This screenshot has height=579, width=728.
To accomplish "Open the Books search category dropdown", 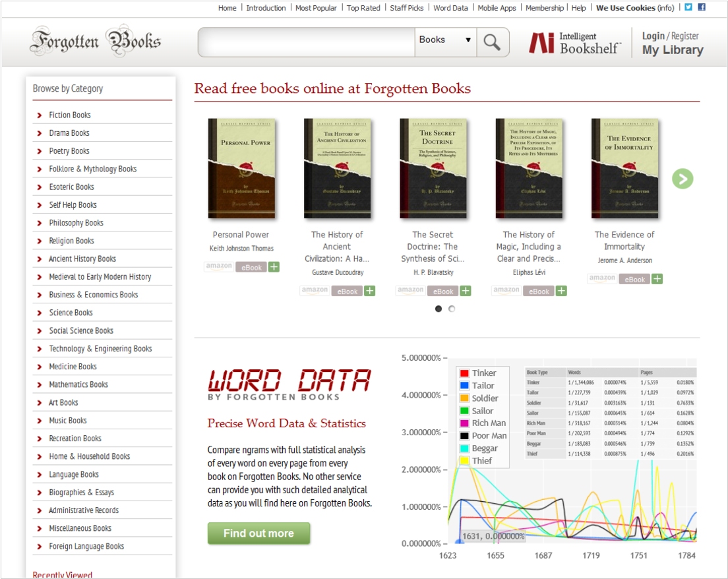I will point(445,40).
